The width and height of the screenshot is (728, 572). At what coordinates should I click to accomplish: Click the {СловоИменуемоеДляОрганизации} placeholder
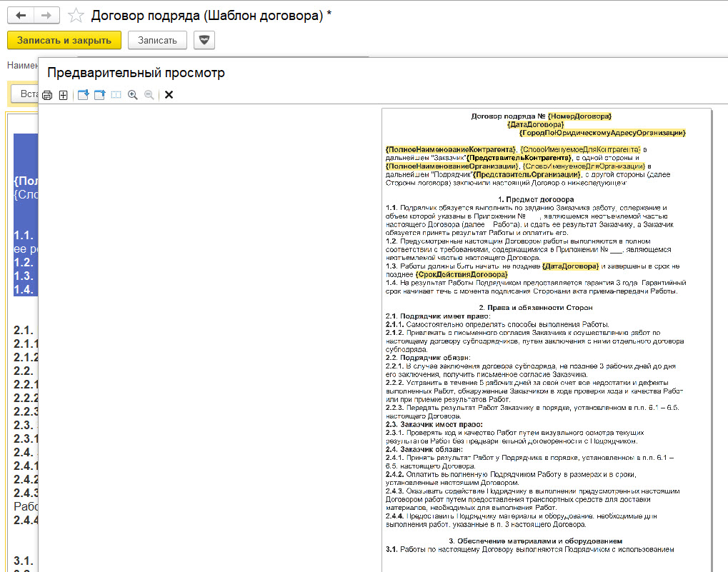coord(584,166)
